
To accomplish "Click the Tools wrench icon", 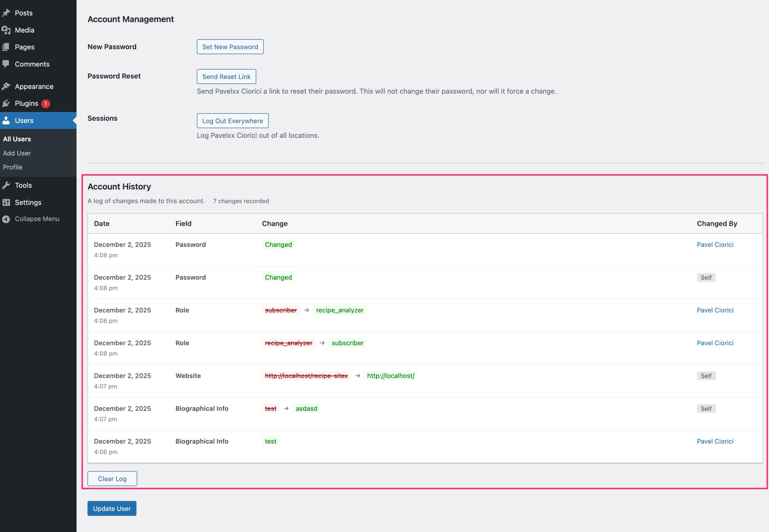I will point(6,185).
